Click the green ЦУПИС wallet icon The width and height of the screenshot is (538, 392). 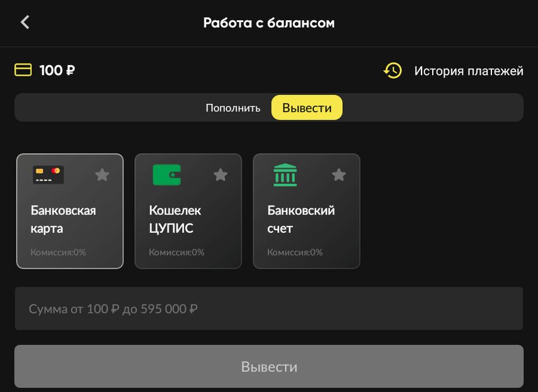point(167,174)
